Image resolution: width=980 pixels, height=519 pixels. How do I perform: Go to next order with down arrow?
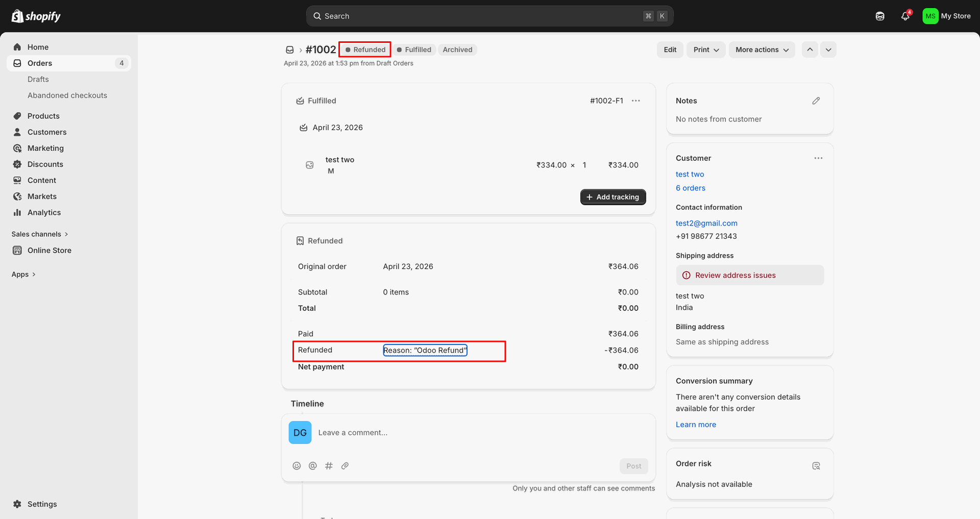pos(828,50)
